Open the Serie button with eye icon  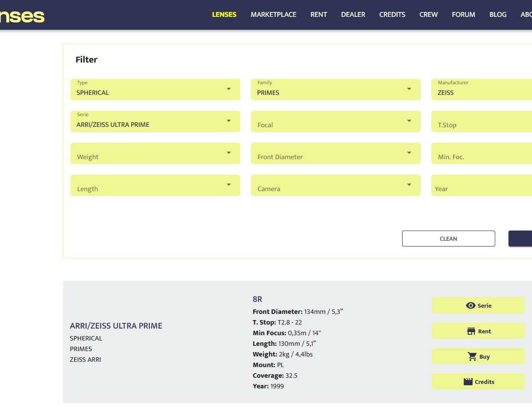point(478,305)
